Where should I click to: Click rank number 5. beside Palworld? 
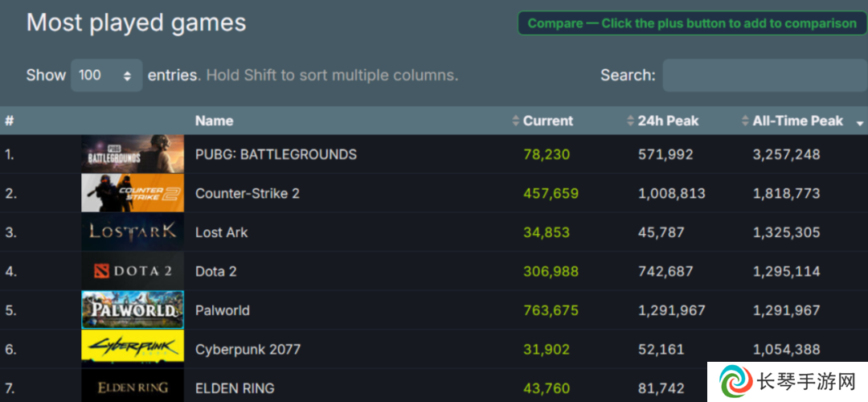10,310
